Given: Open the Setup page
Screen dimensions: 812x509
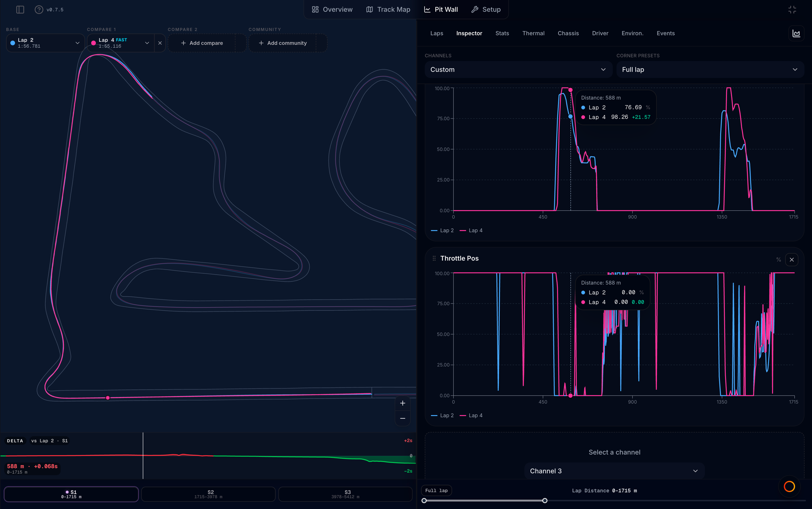Looking at the screenshot, I should click(x=486, y=9).
